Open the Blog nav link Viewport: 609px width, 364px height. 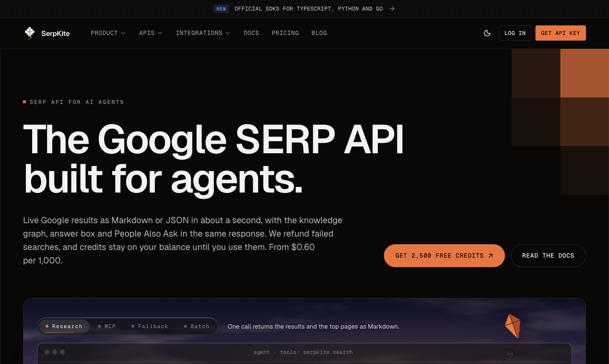point(319,33)
